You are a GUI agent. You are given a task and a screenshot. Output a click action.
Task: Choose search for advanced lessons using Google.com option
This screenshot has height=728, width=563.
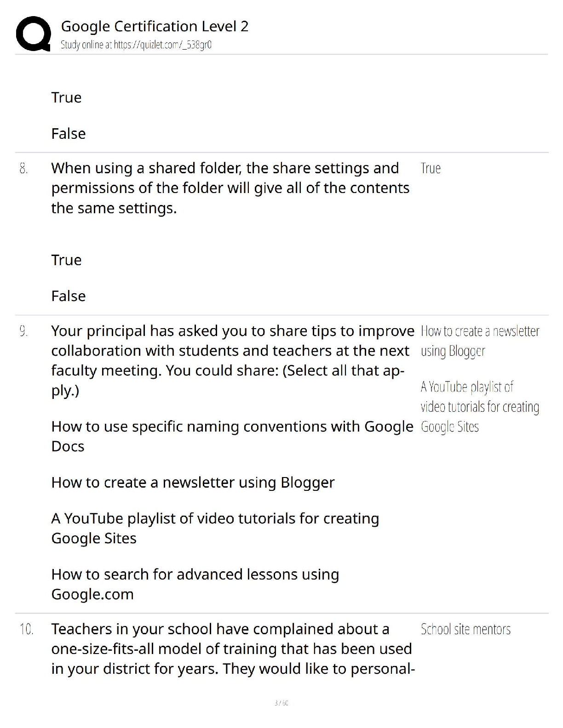tap(195, 584)
